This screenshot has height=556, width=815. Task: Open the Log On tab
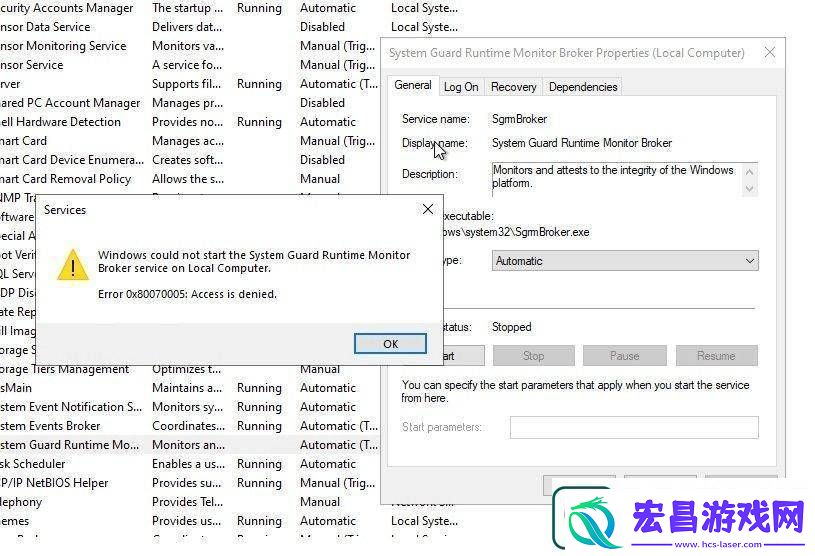click(461, 87)
